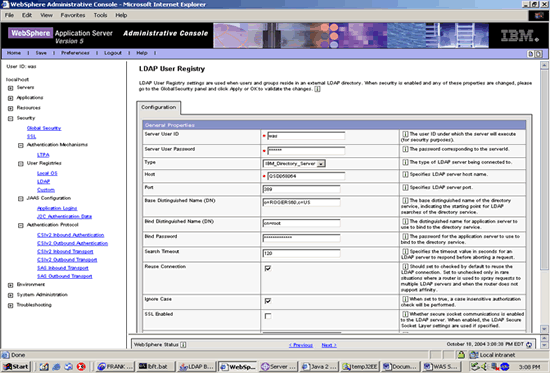Open the View menu
This screenshot has height=373, width=550.
(x=46, y=15)
